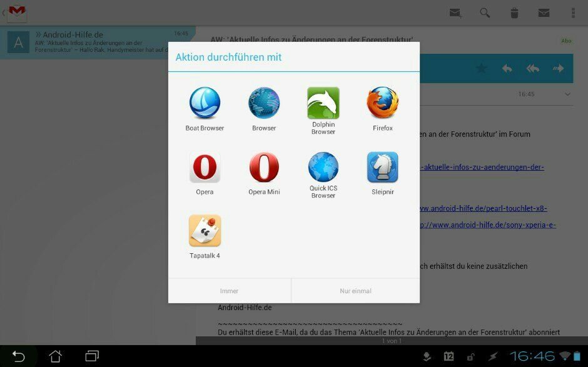Tap the Nur einmal (just once) button

(355, 291)
